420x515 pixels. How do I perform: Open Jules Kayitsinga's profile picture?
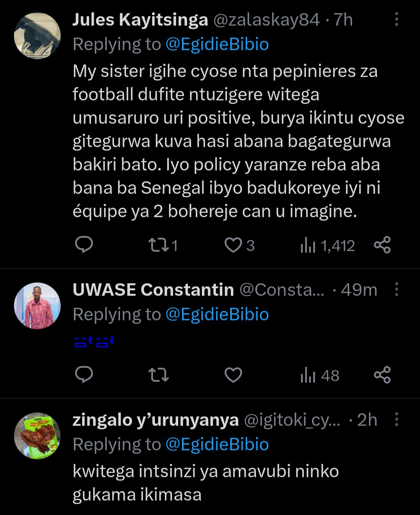(x=37, y=36)
